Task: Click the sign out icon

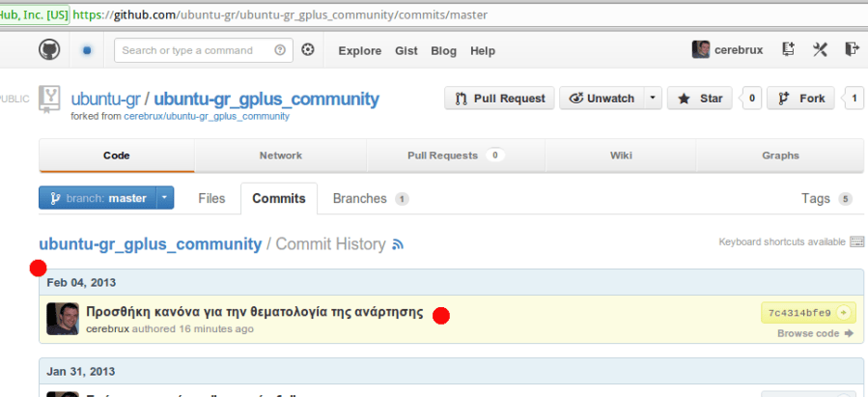Action: coord(852,49)
